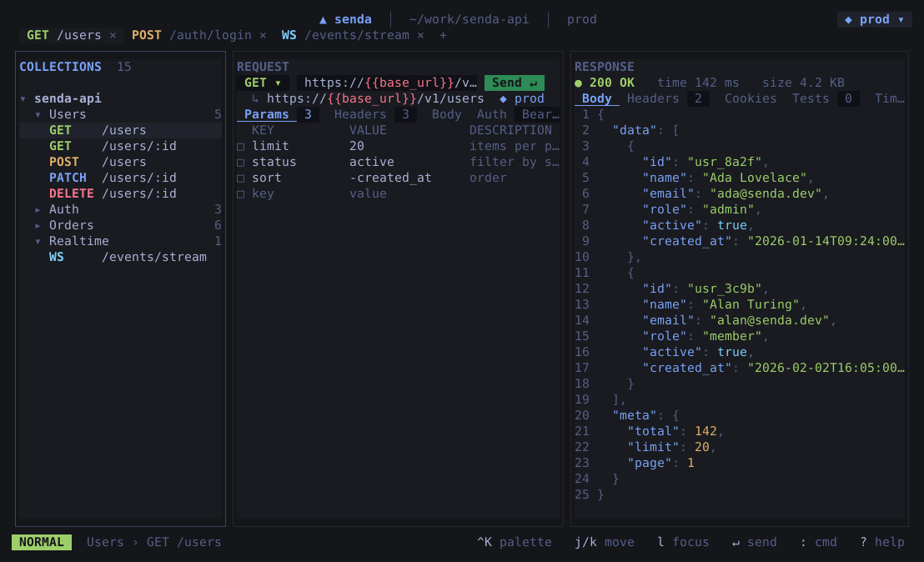Image resolution: width=924 pixels, height=562 pixels.
Task: Click the senda triangle logo icon
Action: point(323,19)
